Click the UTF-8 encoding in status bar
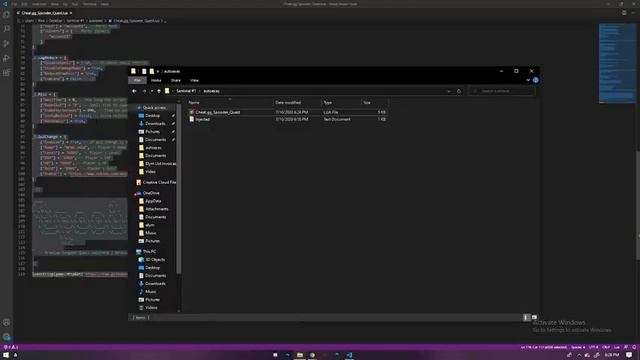640x360 pixels. [594, 347]
